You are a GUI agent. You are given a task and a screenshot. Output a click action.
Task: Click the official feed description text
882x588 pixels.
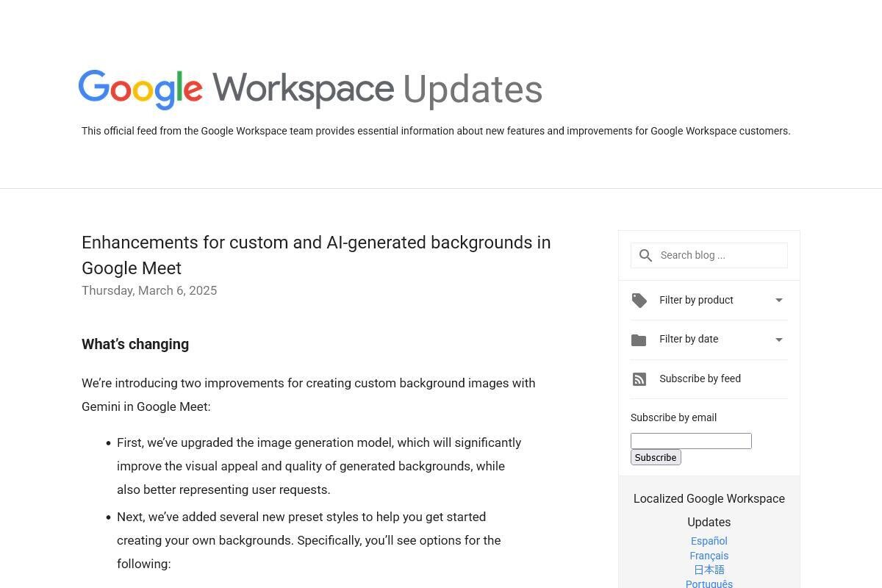click(436, 131)
